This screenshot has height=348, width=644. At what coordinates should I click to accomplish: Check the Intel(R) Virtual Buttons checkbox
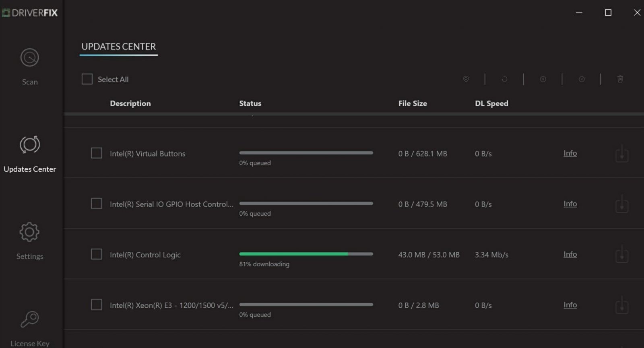coord(97,153)
